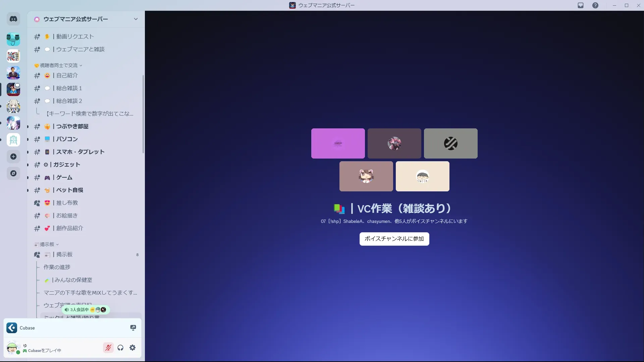Image resolution: width=644 pixels, height=362 pixels.
Task: Collapse the 掲示板 category header
Action: point(47,244)
